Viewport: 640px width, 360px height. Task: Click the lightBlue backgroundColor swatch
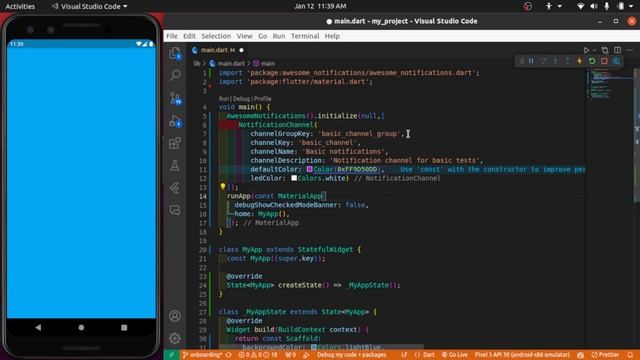pyautogui.click(x=313, y=347)
